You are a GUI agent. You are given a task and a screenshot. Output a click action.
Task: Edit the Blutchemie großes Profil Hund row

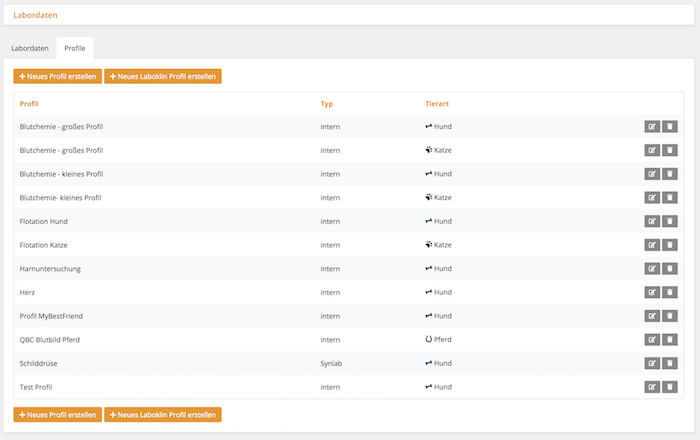tap(652, 127)
